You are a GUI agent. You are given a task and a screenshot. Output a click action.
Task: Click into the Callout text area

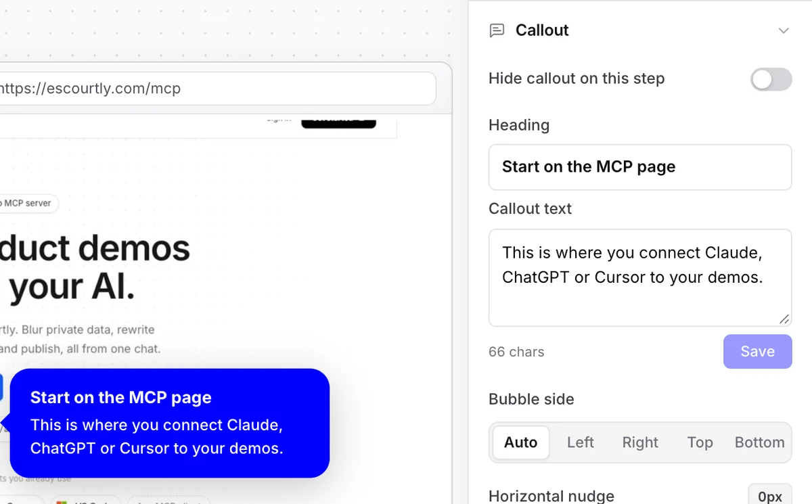(x=640, y=278)
